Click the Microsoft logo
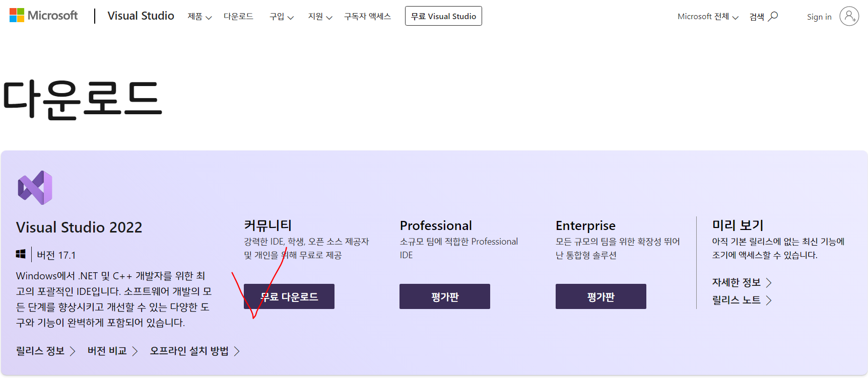The height and width of the screenshot is (386, 868). 44,16
